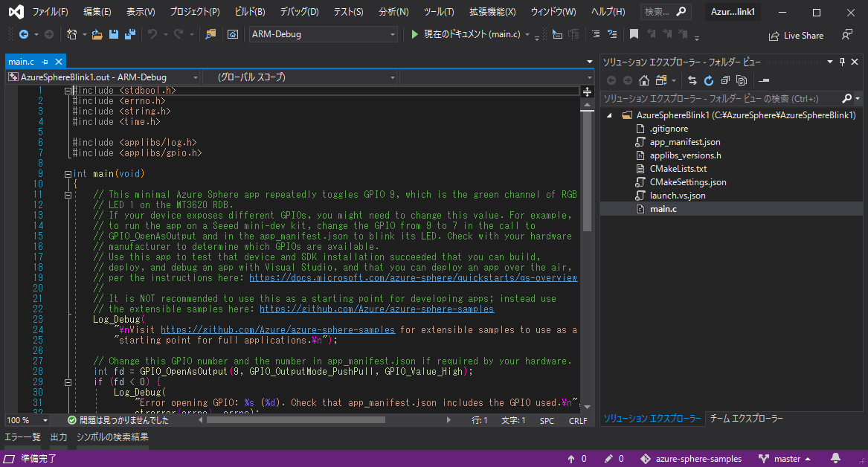868x467 pixels.
Task: Click the Undo arrow icon
Action: coord(152,34)
